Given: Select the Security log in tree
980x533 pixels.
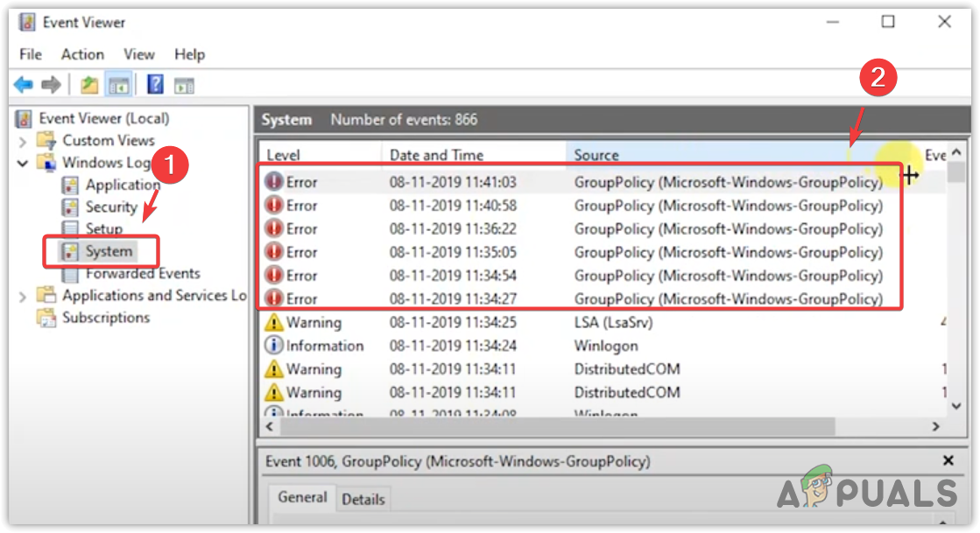Looking at the screenshot, I should tap(111, 207).
